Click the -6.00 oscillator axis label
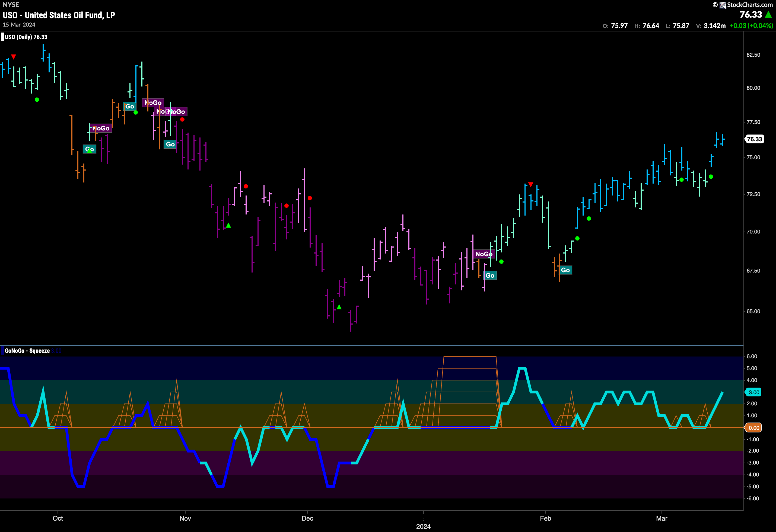Viewport: 776px width, 532px height. point(752,498)
